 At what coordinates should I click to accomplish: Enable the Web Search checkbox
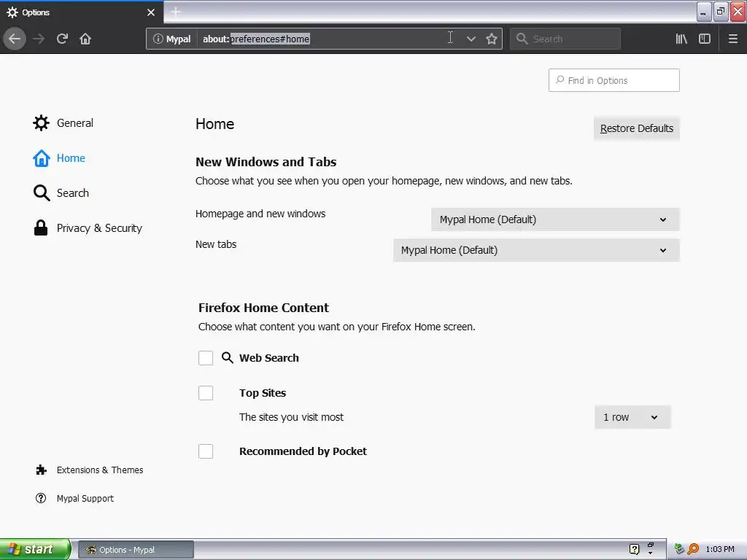[206, 357]
